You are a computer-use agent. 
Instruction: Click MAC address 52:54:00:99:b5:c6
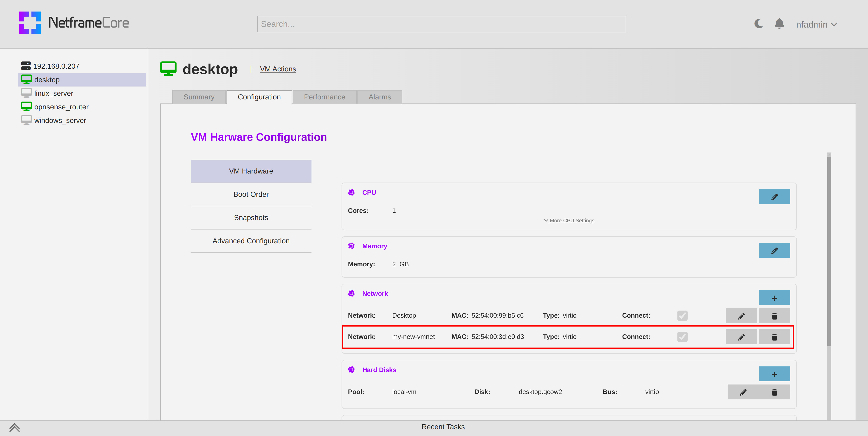click(497, 315)
